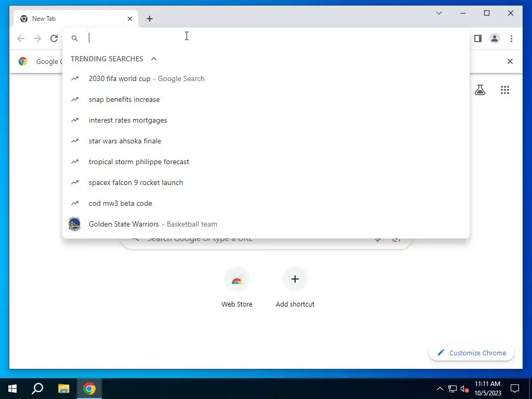Select tropical storm philippe forecast suggestion
Viewport: 532px width, 399px height.
[266, 162]
